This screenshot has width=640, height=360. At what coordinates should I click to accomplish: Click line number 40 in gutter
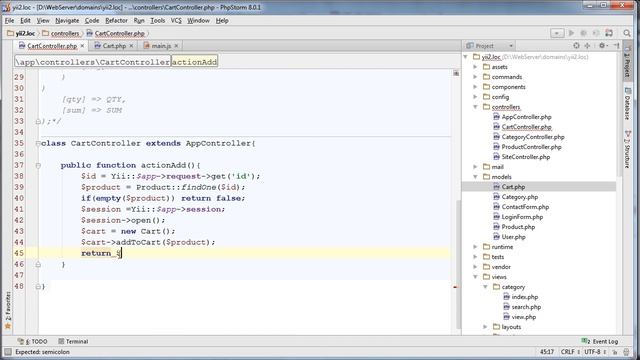[x=19, y=198]
